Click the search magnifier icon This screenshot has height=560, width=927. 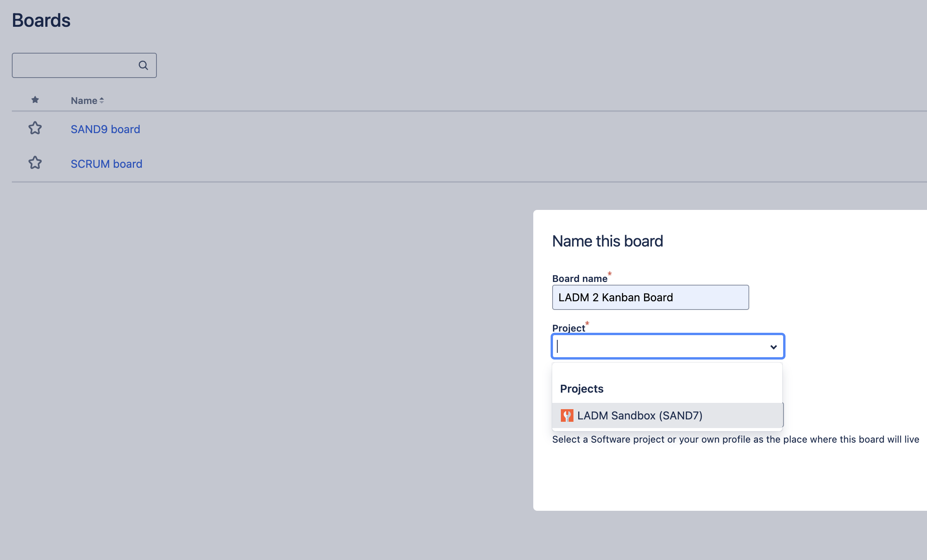(143, 65)
